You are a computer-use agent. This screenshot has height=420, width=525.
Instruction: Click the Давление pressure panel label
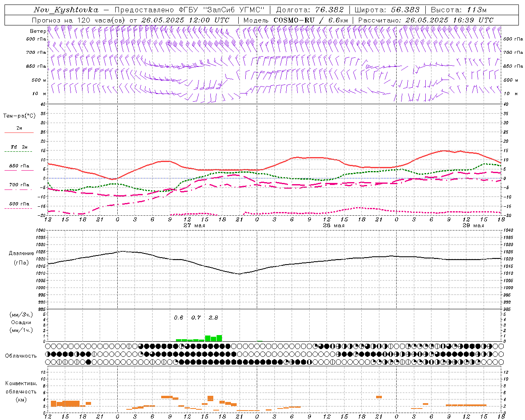[x=21, y=253]
